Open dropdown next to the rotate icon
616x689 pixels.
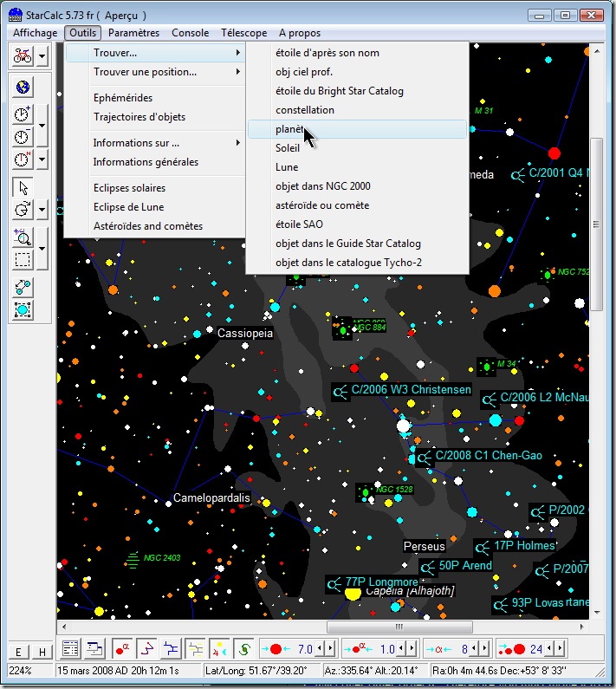click(x=42, y=210)
